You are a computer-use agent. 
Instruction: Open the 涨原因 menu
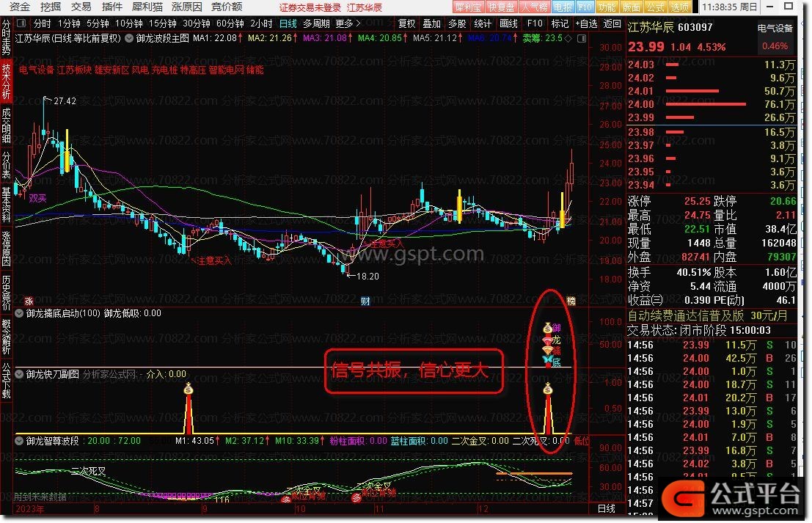coord(187,7)
